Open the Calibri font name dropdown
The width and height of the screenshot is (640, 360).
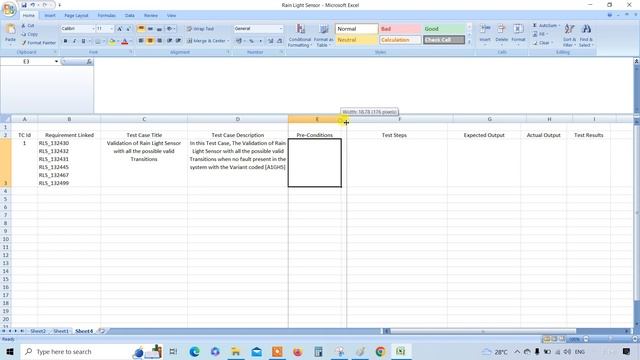[x=93, y=29]
